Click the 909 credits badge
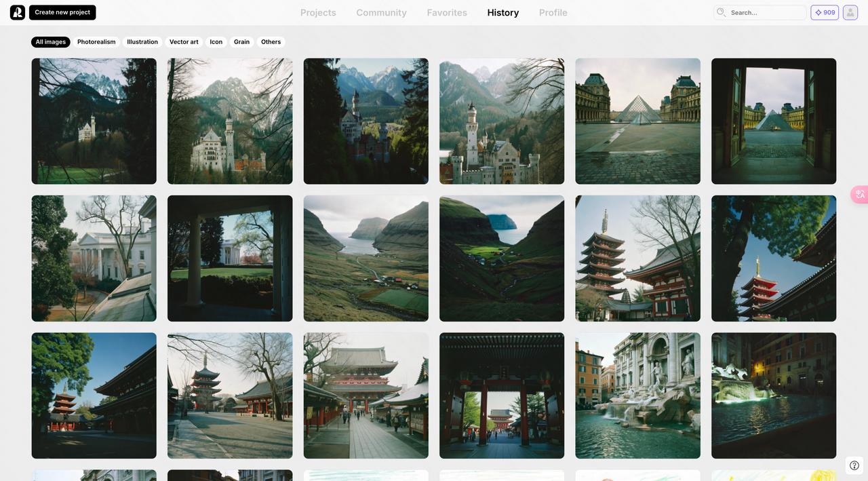Image resolution: width=868 pixels, height=481 pixels. tap(825, 12)
